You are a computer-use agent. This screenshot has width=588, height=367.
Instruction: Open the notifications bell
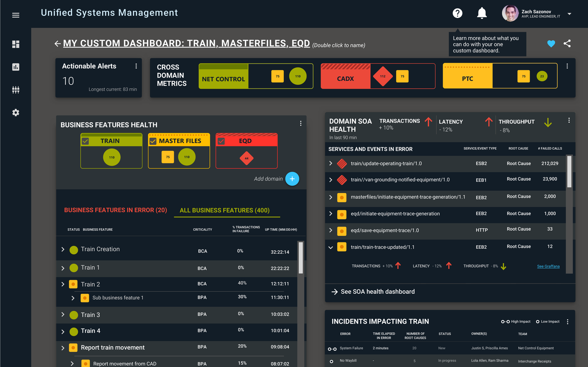coord(482,13)
